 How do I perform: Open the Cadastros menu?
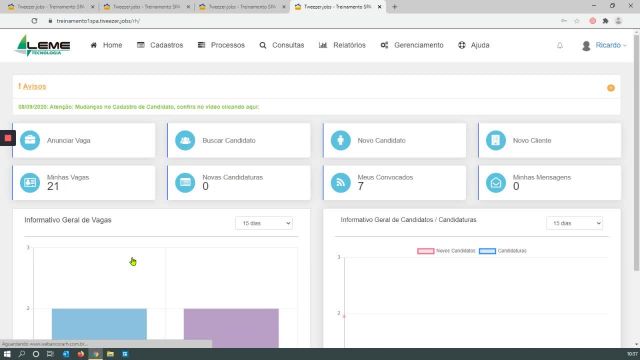click(160, 45)
